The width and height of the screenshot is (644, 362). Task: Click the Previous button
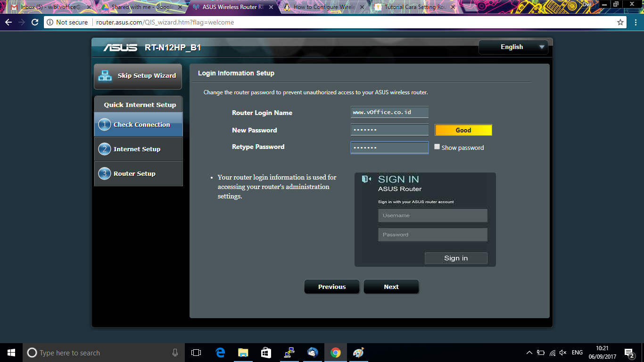[331, 287]
